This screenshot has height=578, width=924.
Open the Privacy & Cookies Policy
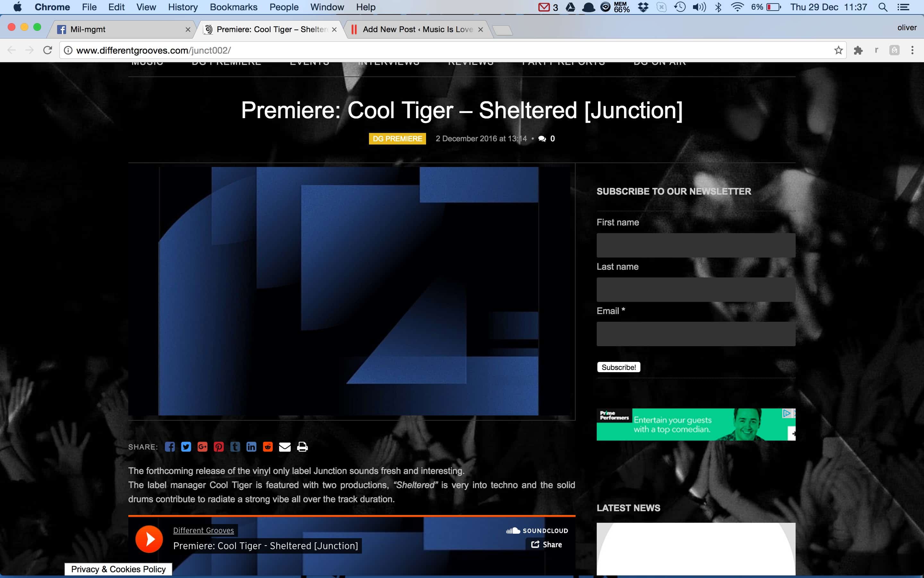[x=118, y=569]
